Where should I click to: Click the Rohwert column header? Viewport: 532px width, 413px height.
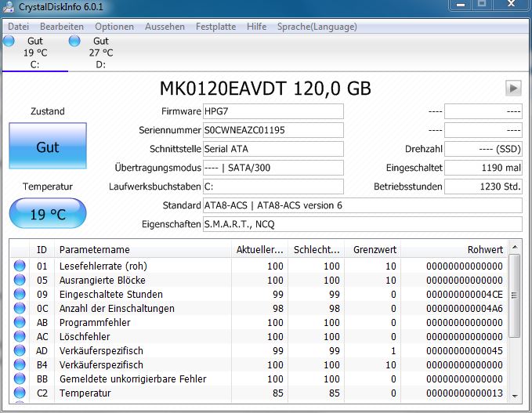(x=454, y=250)
